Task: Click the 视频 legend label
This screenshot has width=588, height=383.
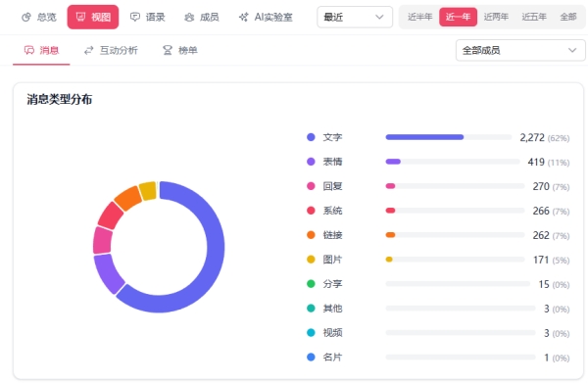Action: tap(332, 332)
